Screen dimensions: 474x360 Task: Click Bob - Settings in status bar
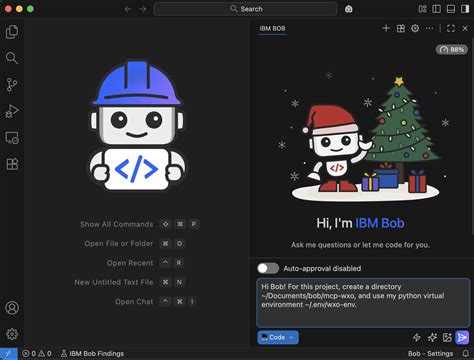(430, 354)
